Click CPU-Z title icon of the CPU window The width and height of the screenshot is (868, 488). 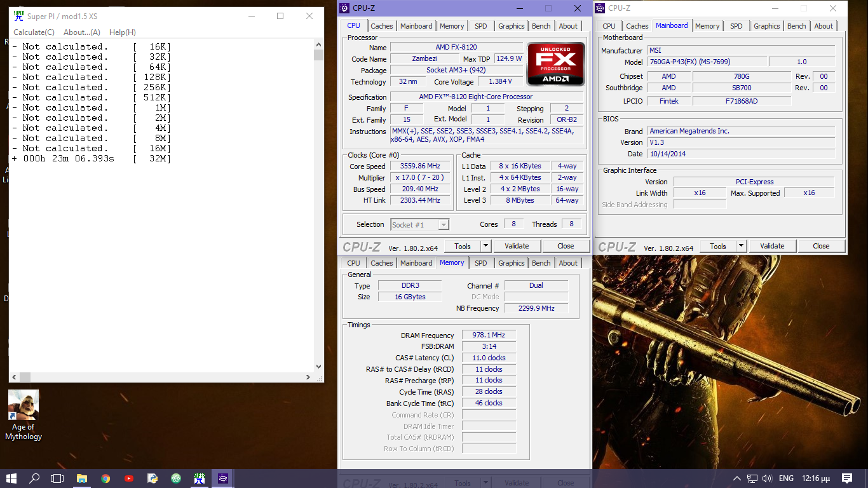(344, 8)
